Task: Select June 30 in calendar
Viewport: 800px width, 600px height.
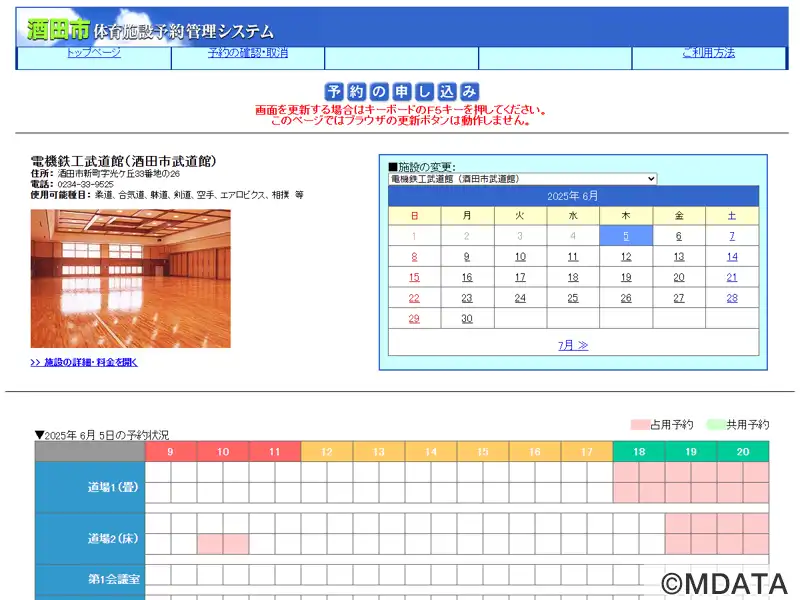Action: click(467, 318)
